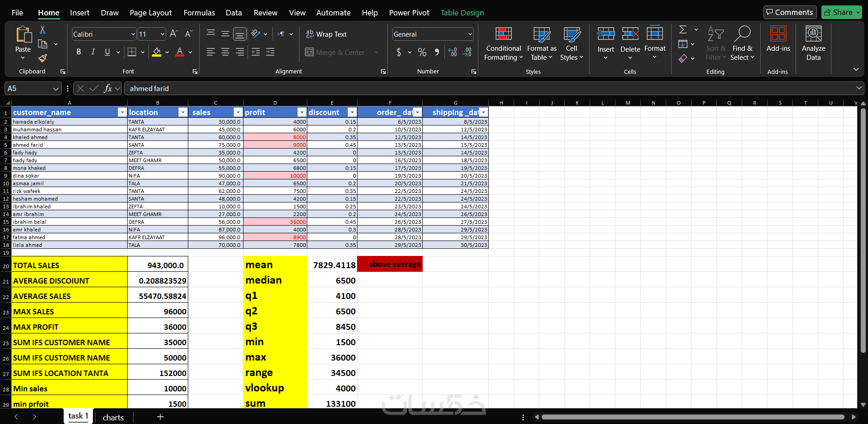Click the AutoSum sigma icon
The image size is (868, 424).
(683, 30)
